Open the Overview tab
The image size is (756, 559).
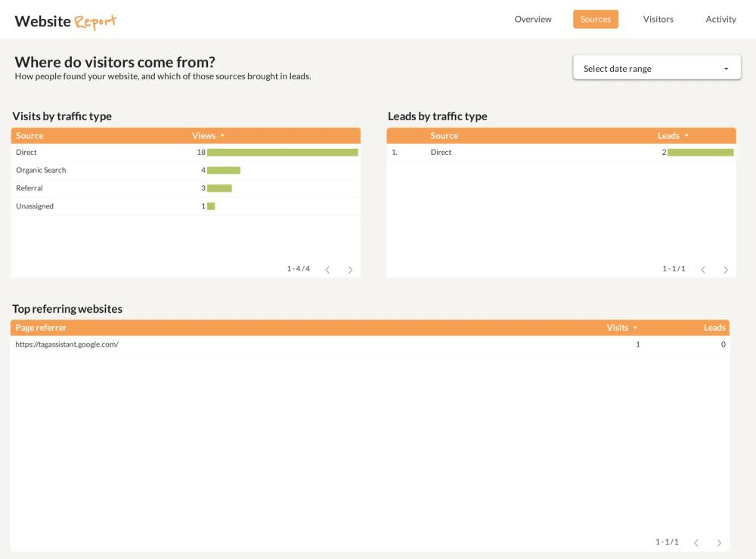click(x=533, y=20)
